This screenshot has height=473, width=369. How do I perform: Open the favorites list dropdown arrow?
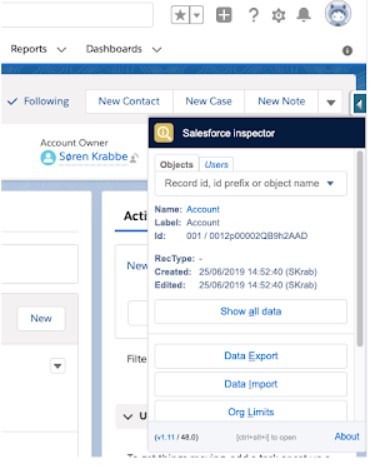click(197, 15)
